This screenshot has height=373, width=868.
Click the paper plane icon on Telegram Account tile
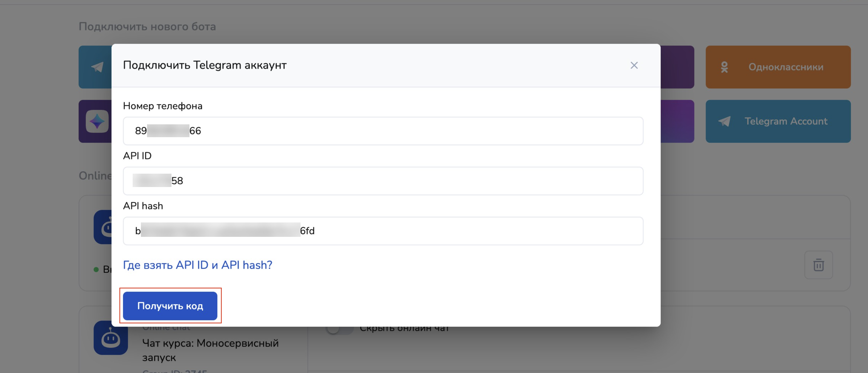coord(724,121)
